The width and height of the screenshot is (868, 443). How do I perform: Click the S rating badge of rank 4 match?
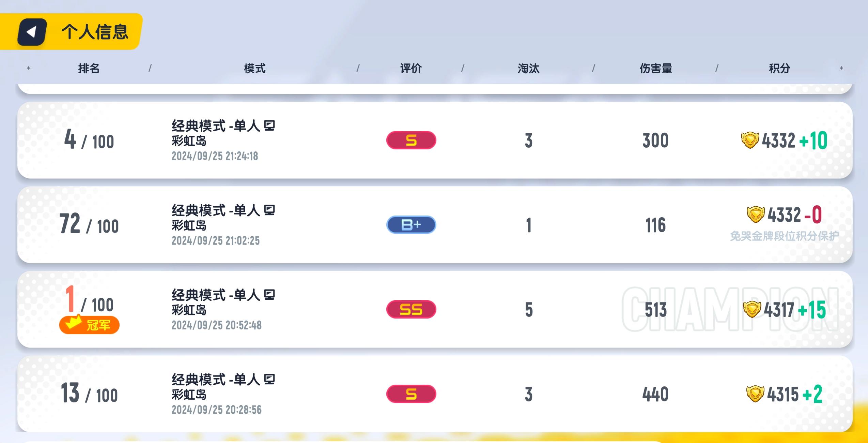411,140
